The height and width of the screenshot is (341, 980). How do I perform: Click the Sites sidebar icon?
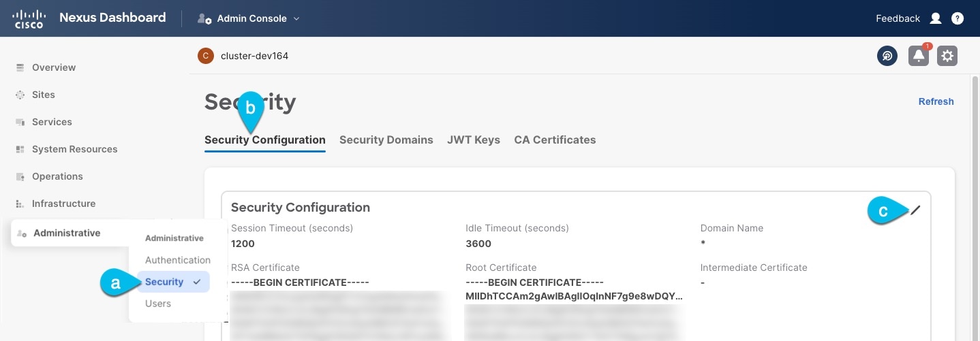pos(20,95)
